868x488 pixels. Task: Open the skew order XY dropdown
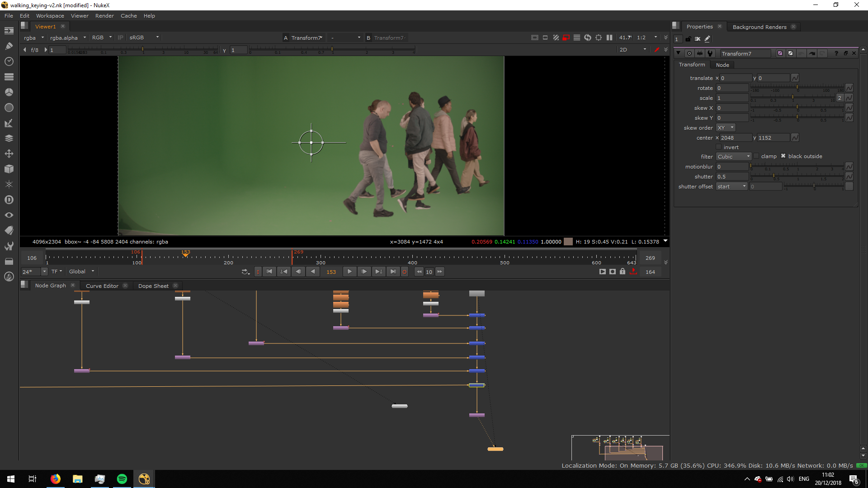pos(725,128)
